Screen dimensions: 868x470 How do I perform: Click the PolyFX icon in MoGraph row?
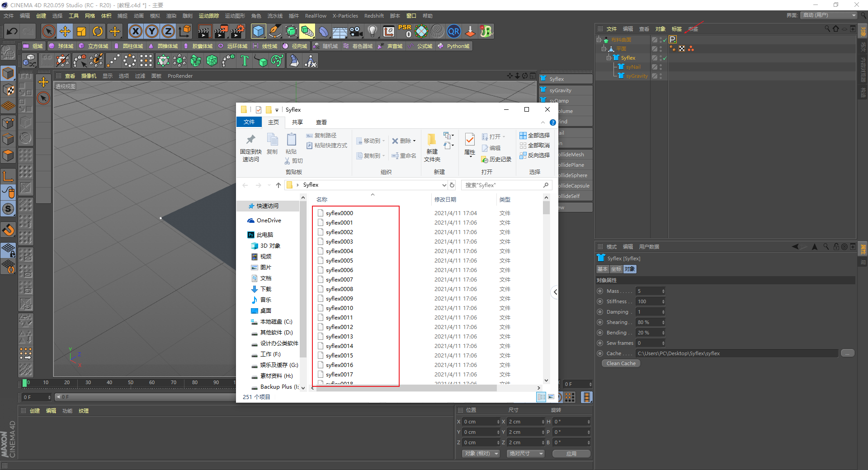(310, 61)
